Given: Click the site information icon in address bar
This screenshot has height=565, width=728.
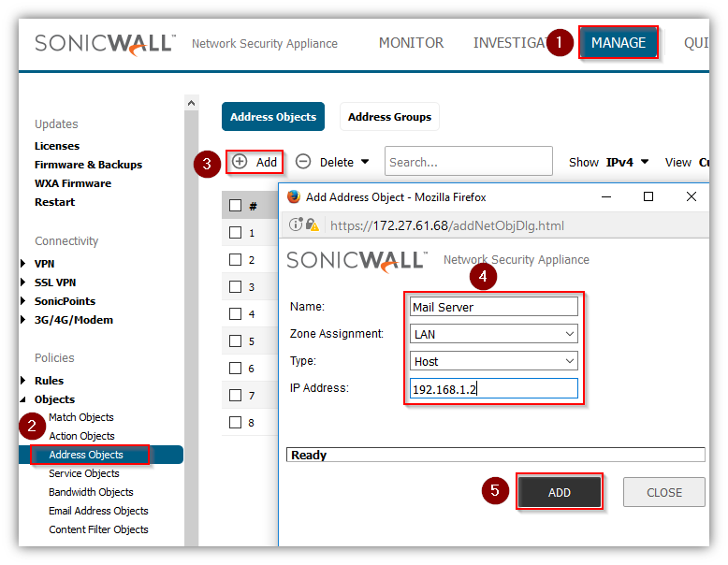Looking at the screenshot, I should 296,225.
